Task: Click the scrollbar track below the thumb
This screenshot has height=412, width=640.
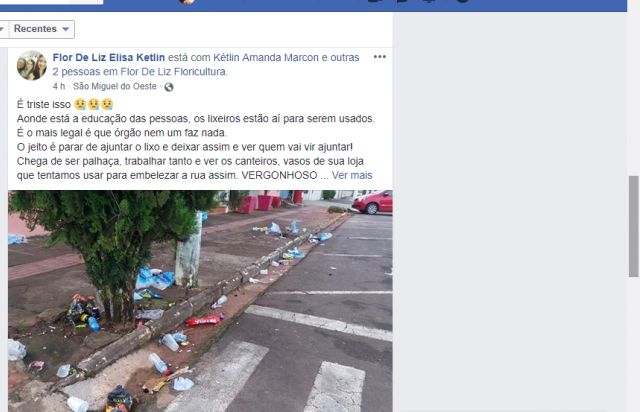Action: tap(633, 344)
